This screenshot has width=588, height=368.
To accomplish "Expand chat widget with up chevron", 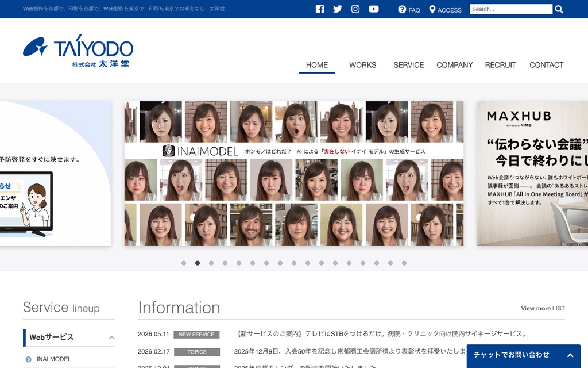I will 570,355.
